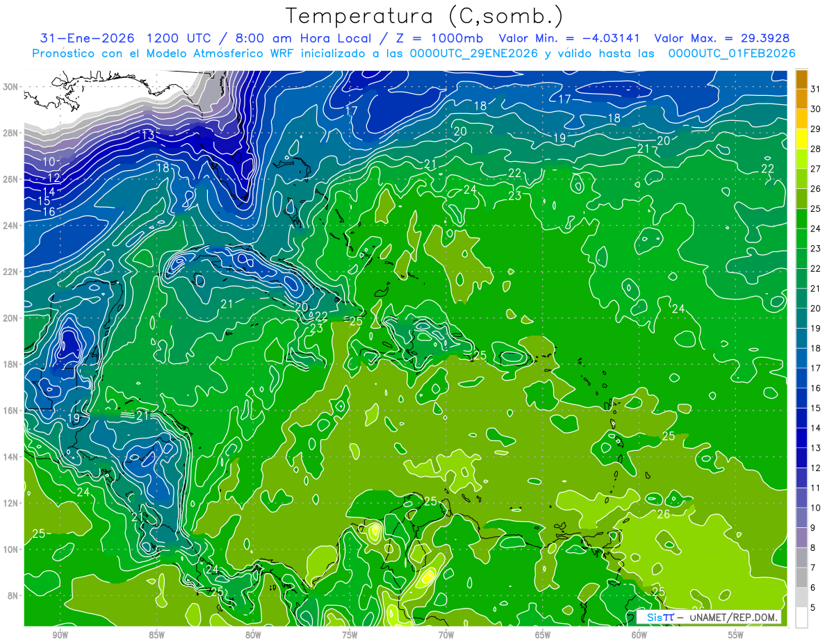Click the purple swatch between 9 and 10

801,518
